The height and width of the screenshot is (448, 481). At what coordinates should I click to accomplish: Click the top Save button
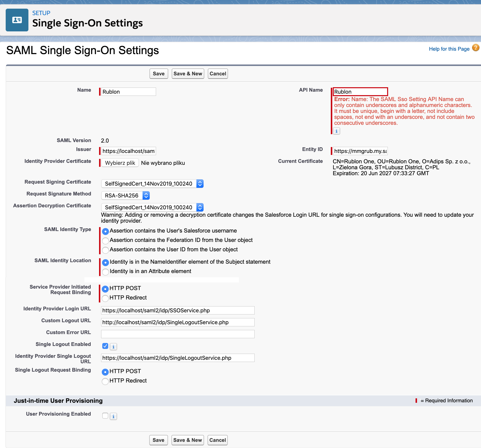pos(159,74)
